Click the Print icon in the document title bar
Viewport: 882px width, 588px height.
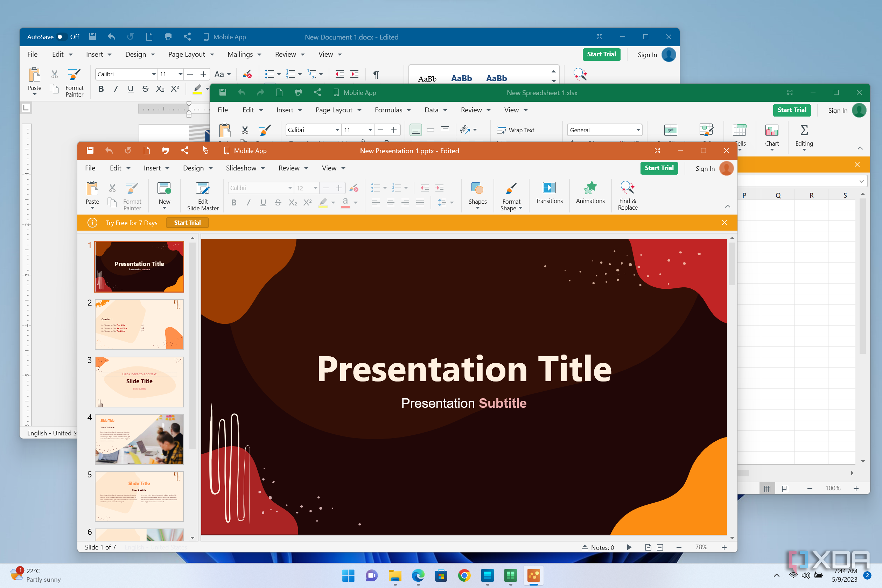pos(168,37)
